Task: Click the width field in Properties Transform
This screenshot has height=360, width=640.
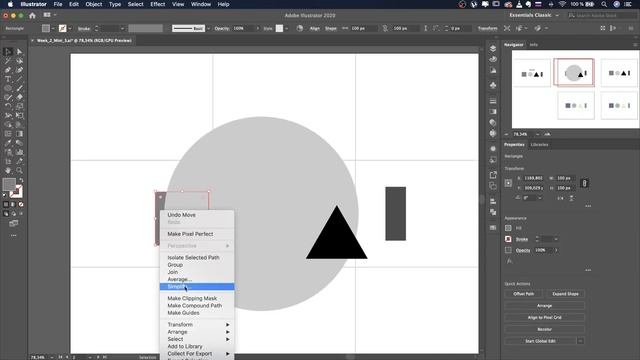Action: point(565,178)
